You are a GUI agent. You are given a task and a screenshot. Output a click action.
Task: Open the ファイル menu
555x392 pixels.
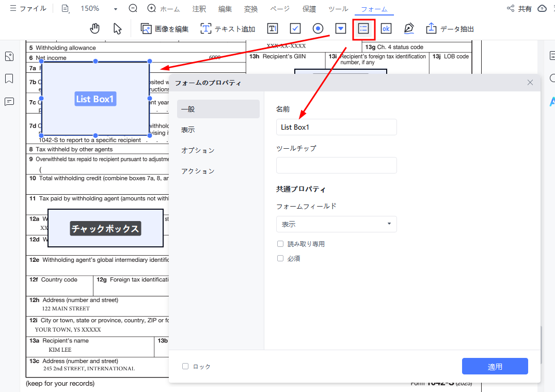[28, 9]
